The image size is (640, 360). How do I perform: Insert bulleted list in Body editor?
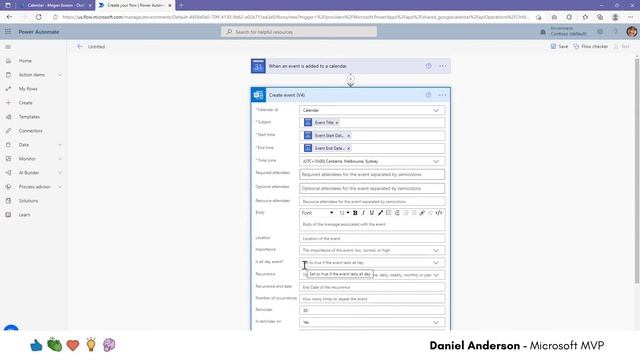[389, 213]
